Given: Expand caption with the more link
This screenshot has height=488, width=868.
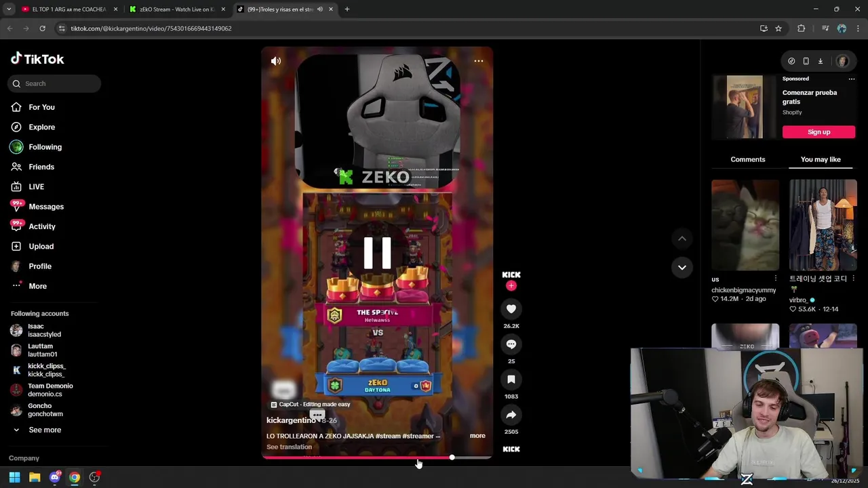Looking at the screenshot, I should tap(477, 436).
